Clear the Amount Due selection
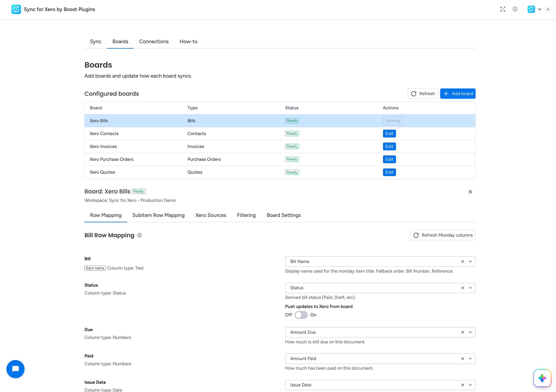This screenshot has height=392, width=556. (463, 332)
